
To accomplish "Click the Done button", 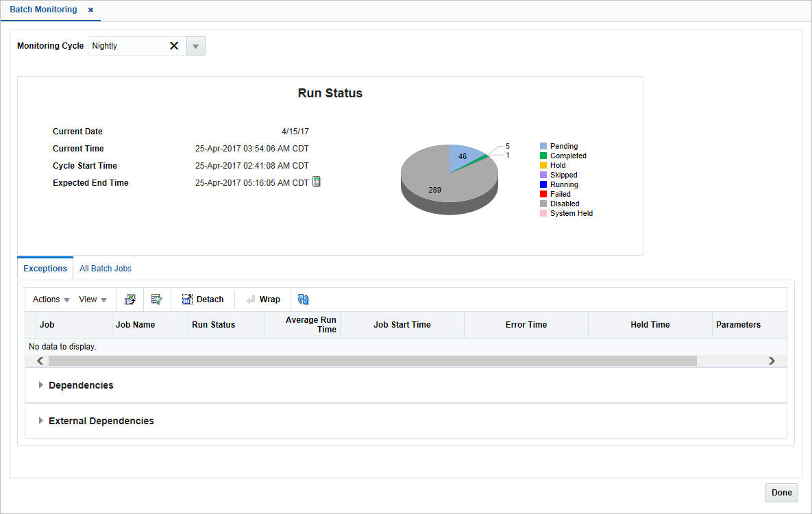I will [781, 492].
